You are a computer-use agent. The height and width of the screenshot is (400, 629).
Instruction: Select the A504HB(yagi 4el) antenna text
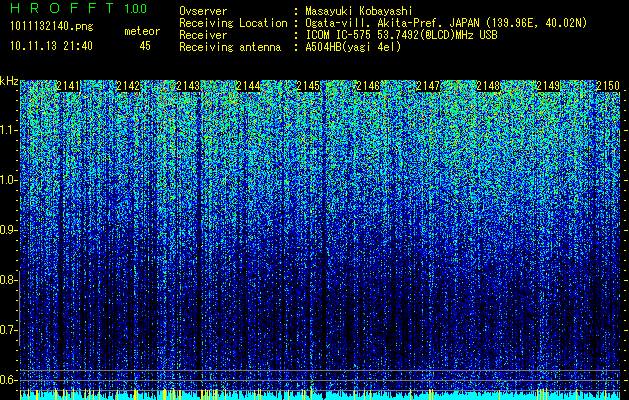(353, 47)
